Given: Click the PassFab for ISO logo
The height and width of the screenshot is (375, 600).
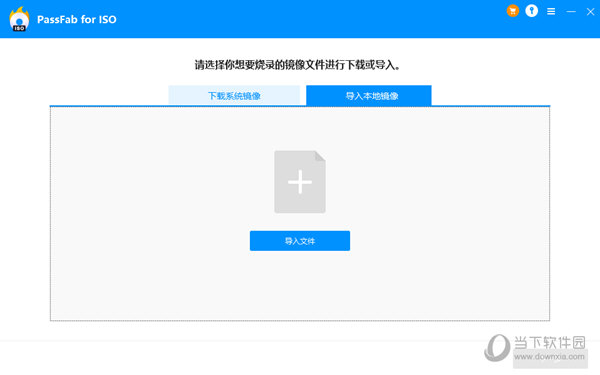Looking at the screenshot, I should coord(19,19).
